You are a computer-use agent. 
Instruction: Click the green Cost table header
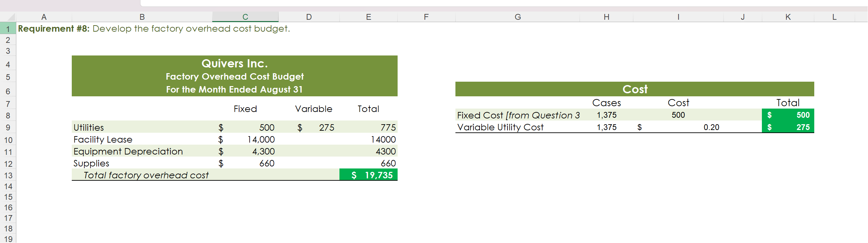635,89
